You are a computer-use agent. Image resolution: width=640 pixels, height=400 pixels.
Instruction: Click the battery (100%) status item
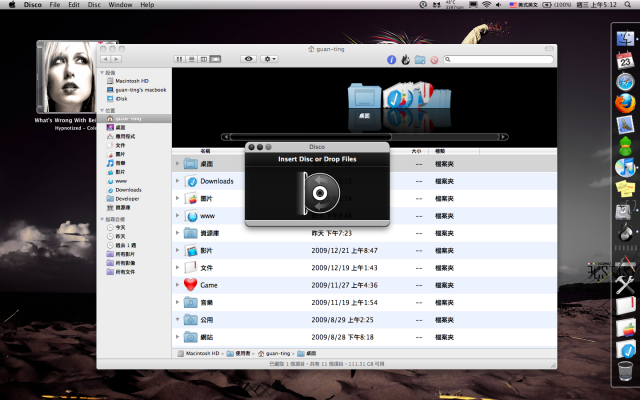coord(556,4)
